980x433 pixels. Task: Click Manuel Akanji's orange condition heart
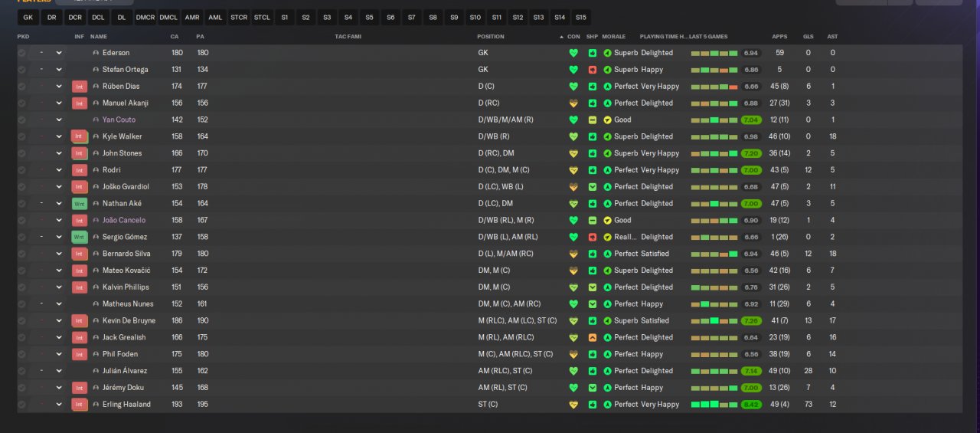[573, 103]
